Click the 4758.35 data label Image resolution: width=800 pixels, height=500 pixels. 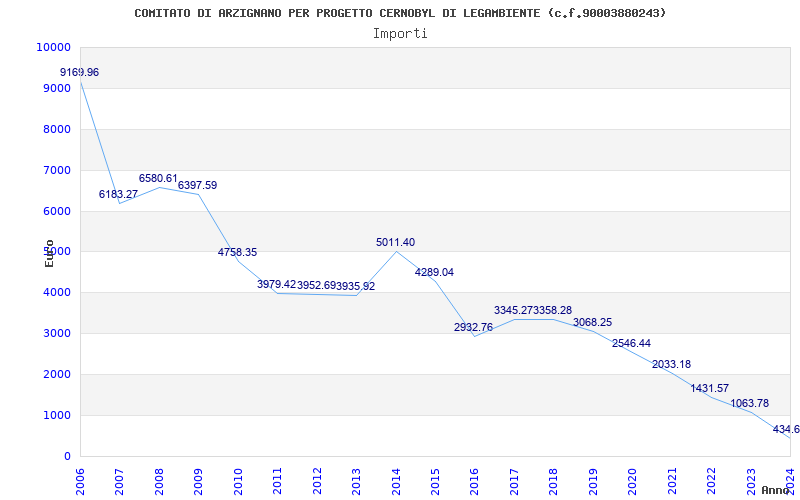point(237,253)
